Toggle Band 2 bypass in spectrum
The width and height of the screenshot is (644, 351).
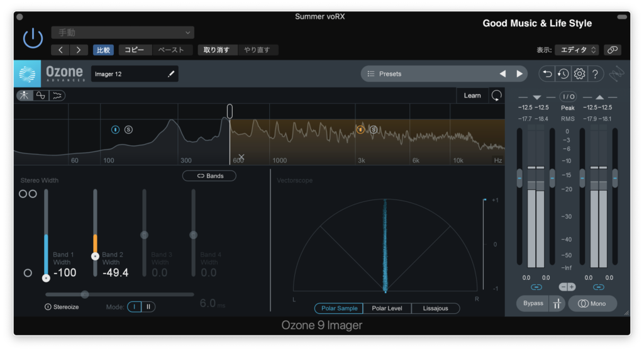[360, 130]
